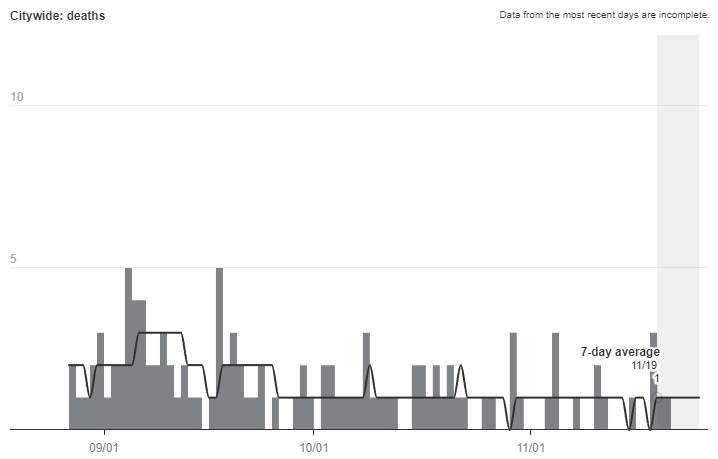Click the 2-death bar in mid-November
The image size is (718, 459).
coord(597,397)
